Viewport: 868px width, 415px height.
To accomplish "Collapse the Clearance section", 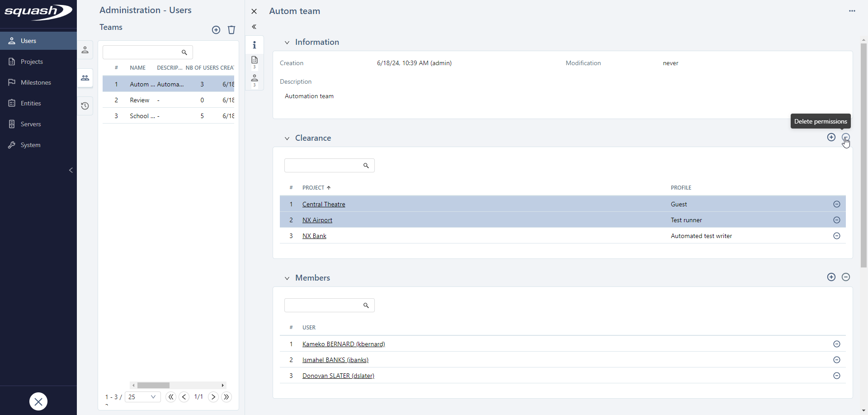I will tap(287, 138).
